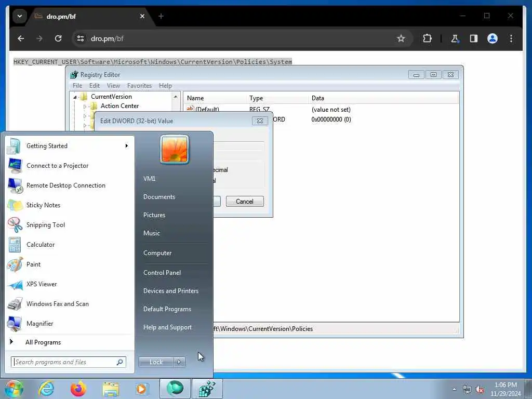
Task: Click the user account flower picture
Action: (x=175, y=149)
